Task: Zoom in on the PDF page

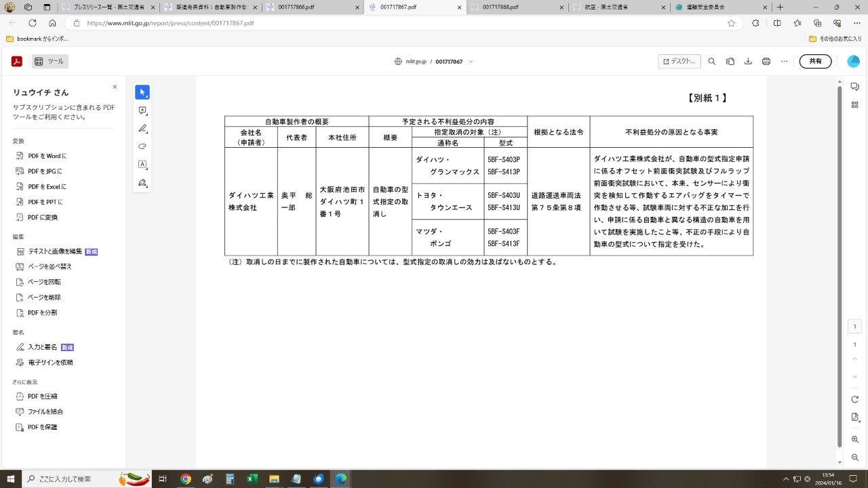Action: tap(854, 440)
